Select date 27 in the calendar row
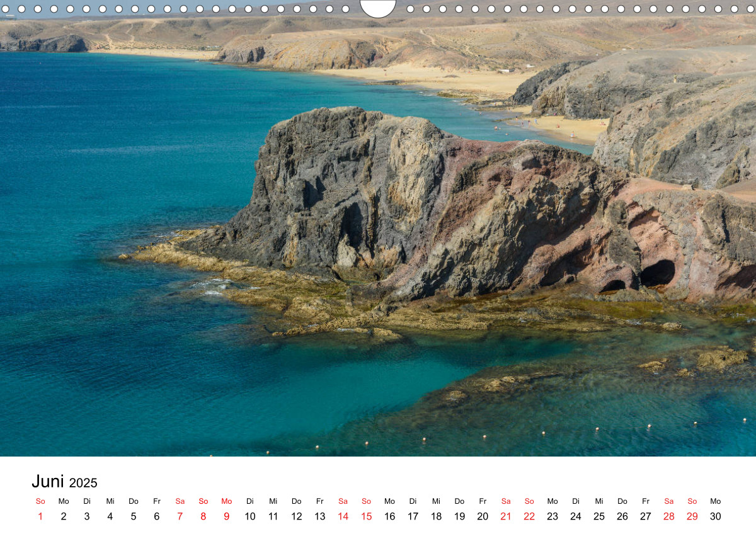Image resolution: width=756 pixels, height=534 pixels. (x=646, y=516)
